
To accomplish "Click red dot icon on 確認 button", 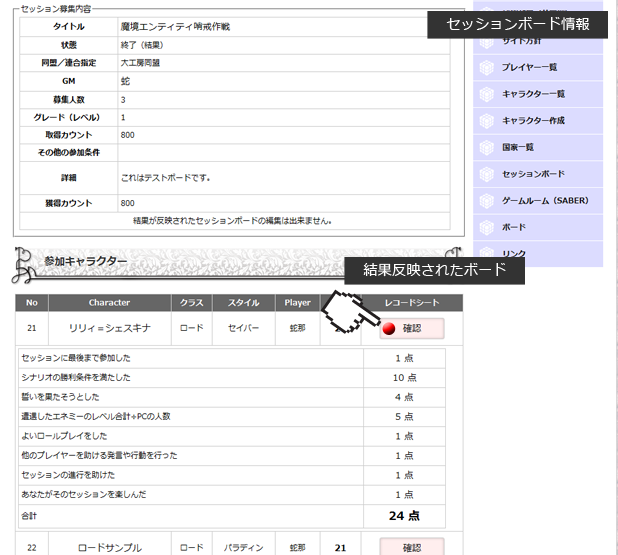I will [x=389, y=329].
